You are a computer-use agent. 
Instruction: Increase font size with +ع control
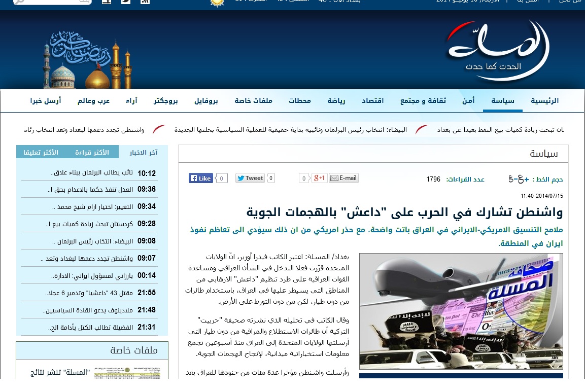(525, 179)
